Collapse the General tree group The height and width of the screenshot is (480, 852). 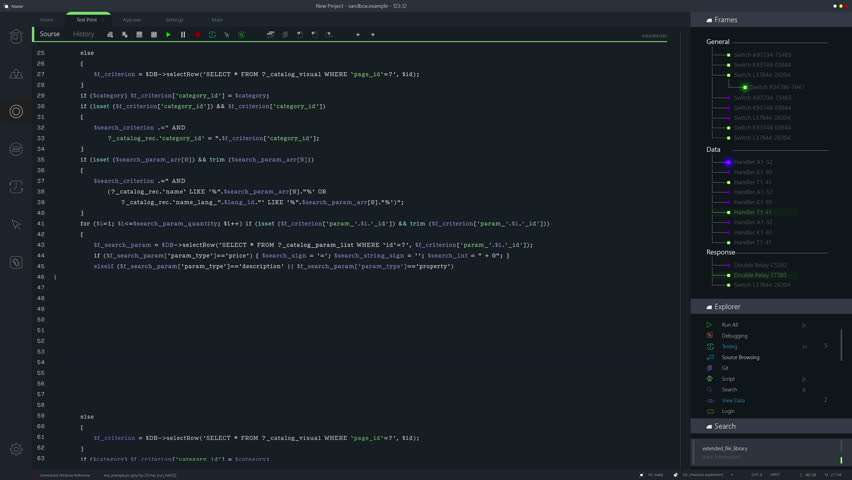point(718,42)
